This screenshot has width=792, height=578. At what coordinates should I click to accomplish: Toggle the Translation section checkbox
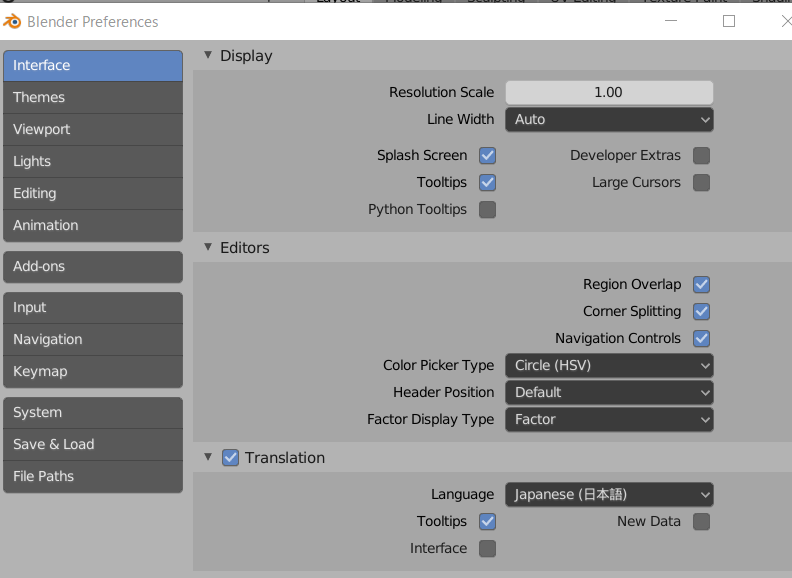[x=230, y=458]
